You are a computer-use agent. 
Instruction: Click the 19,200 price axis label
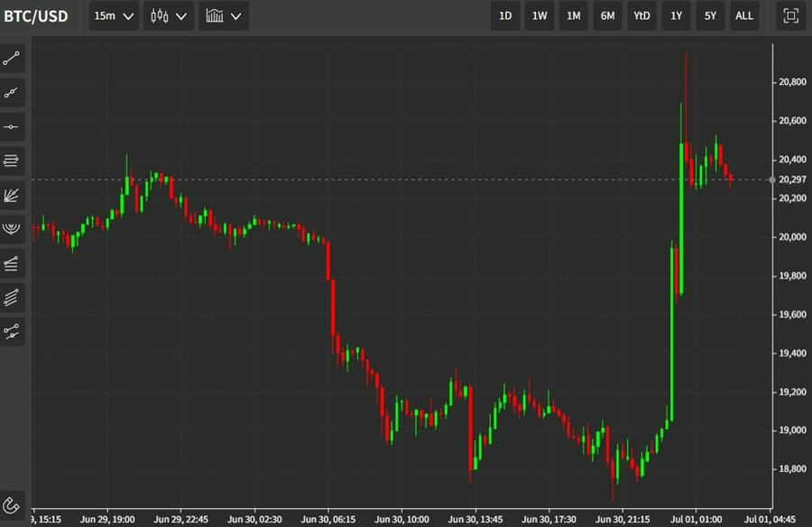tap(792, 393)
